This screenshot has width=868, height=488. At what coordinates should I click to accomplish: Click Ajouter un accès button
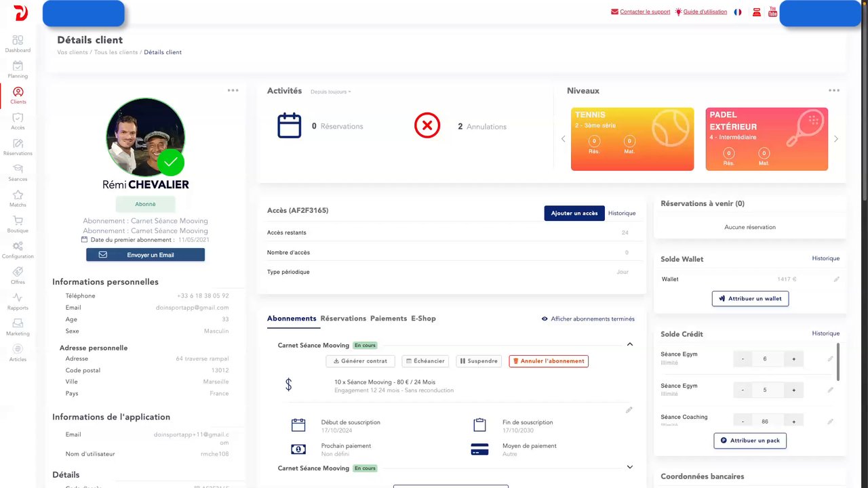click(x=574, y=213)
